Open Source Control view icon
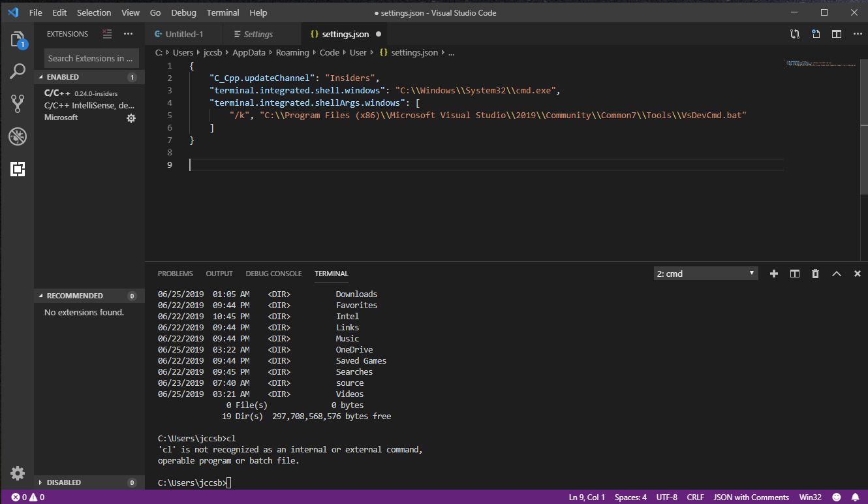The image size is (868, 504). click(18, 103)
